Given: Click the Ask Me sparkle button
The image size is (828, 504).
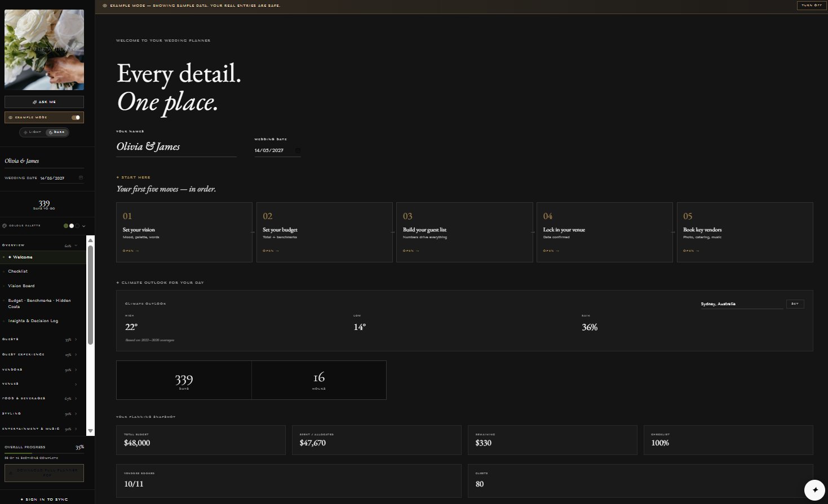Looking at the screenshot, I should 44,102.
